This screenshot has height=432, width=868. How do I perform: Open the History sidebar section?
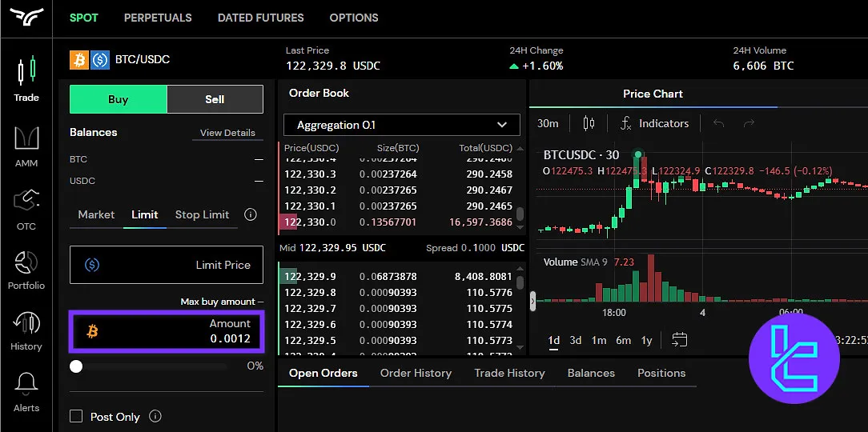click(x=26, y=330)
